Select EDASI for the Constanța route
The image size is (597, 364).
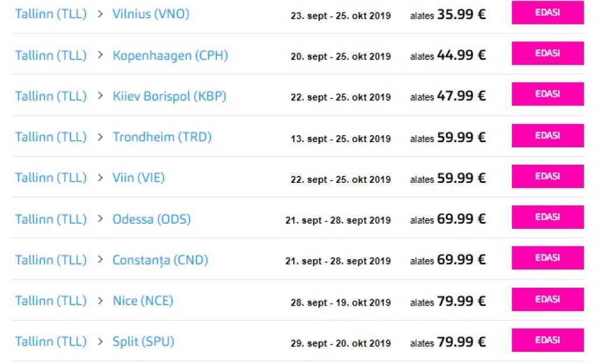(547, 258)
